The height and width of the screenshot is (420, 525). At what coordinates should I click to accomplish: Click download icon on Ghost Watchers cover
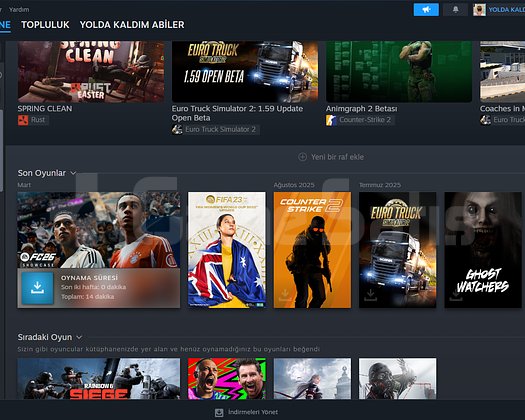[x=455, y=295]
